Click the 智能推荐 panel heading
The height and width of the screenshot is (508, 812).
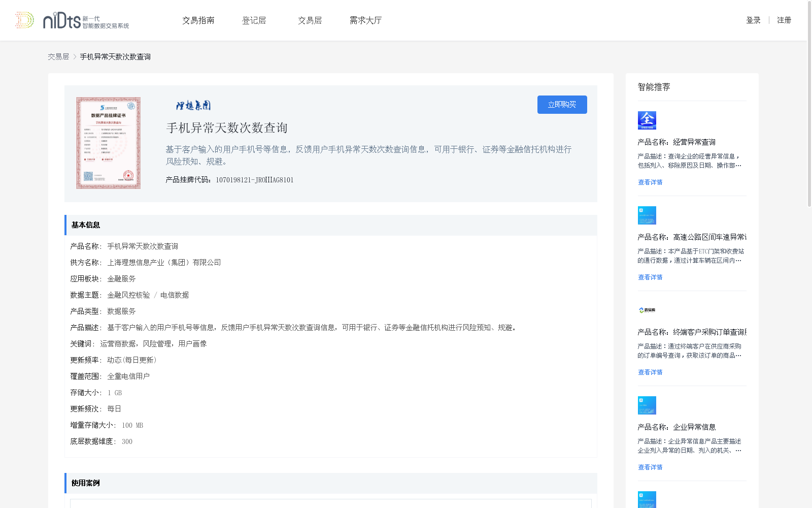(654, 87)
